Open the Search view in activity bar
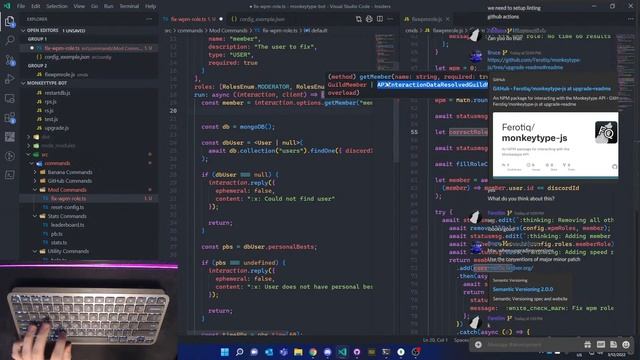Image resolution: width=640 pixels, height=360 pixels. coord(10,40)
